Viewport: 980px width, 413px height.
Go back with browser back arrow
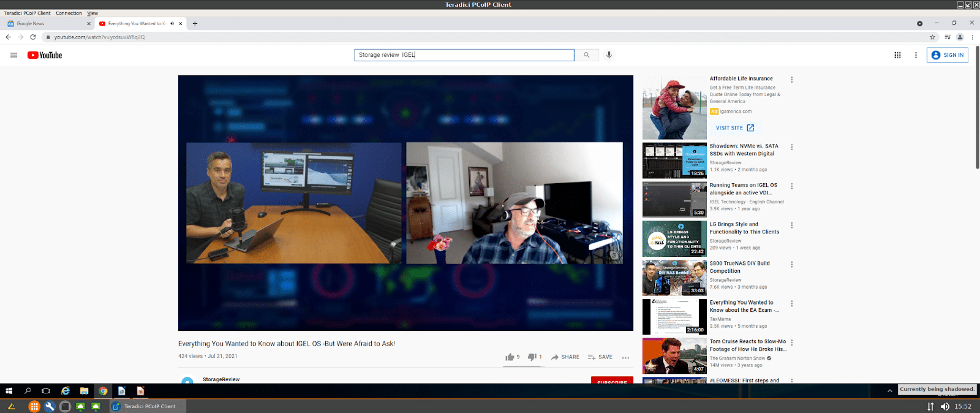coord(8,37)
